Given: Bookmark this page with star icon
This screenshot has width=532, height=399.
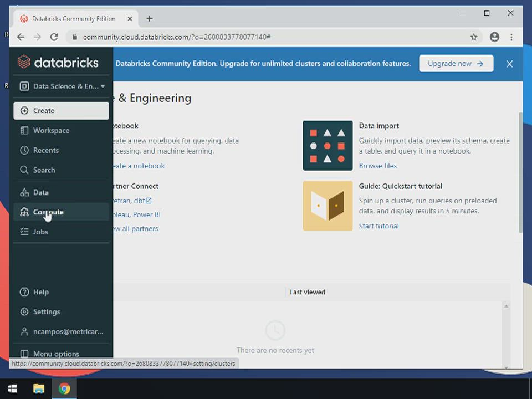Looking at the screenshot, I should coord(474,37).
